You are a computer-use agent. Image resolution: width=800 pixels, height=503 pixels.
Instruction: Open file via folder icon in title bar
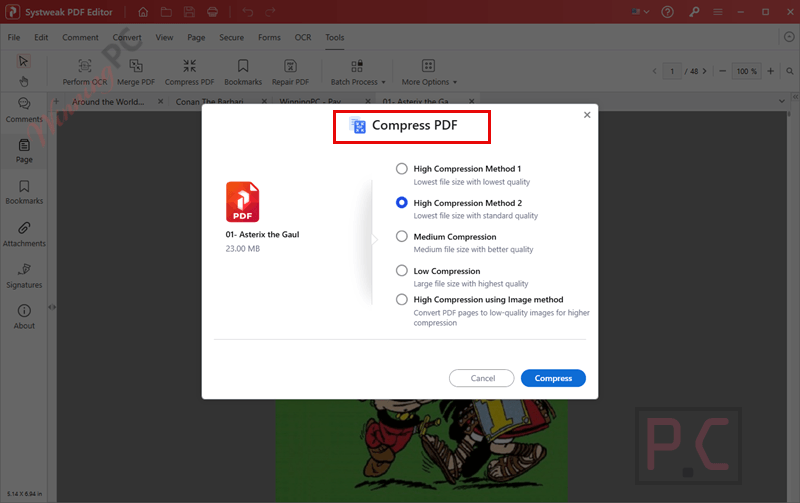pyautogui.click(x=166, y=12)
